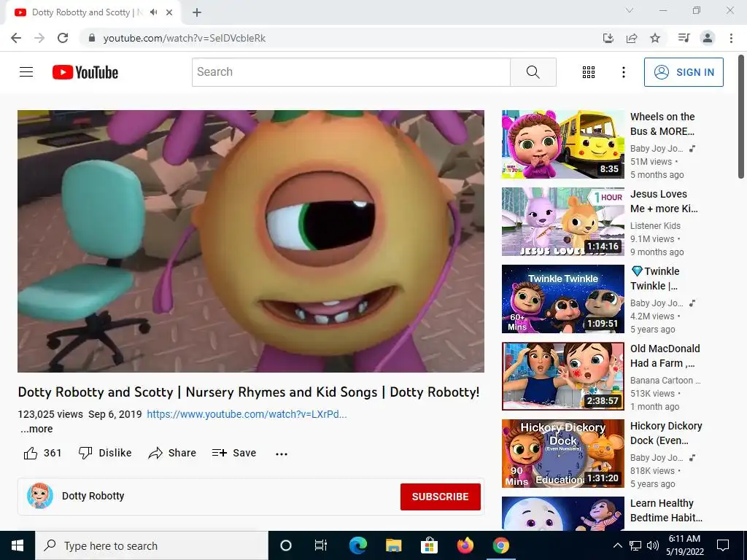Open Task View on taskbar

click(321, 545)
